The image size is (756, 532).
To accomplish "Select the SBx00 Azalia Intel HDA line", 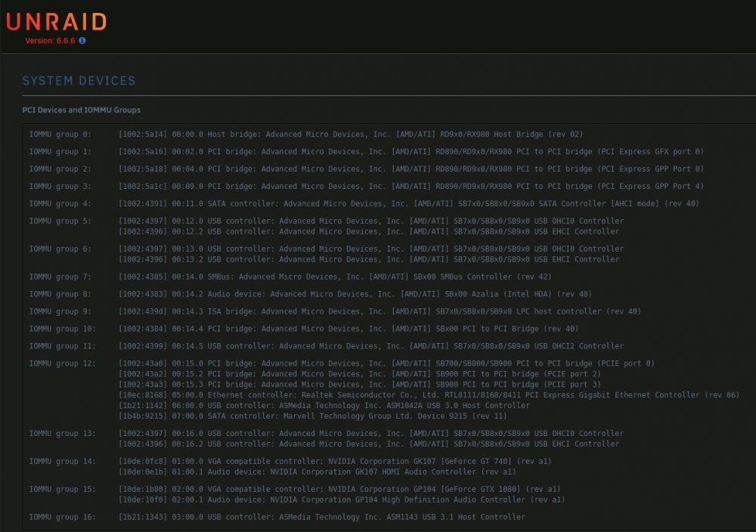I will (355, 294).
